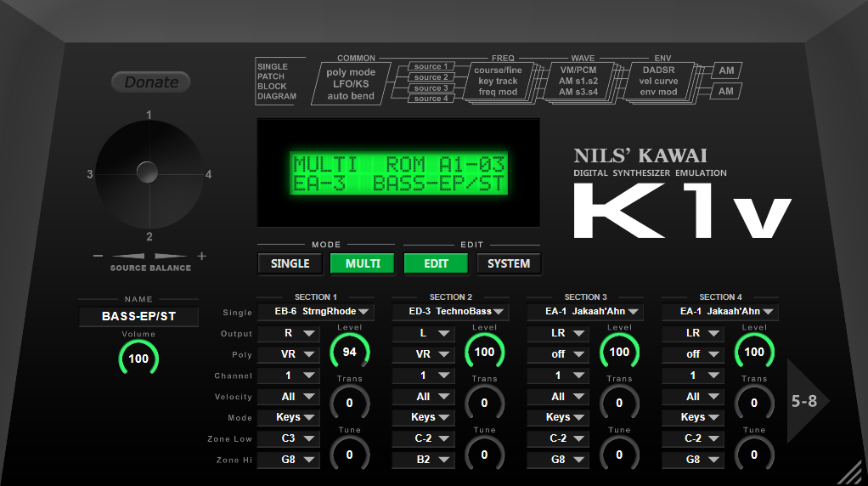Open Section 4 Mode Keys dropdown

[x=693, y=417]
